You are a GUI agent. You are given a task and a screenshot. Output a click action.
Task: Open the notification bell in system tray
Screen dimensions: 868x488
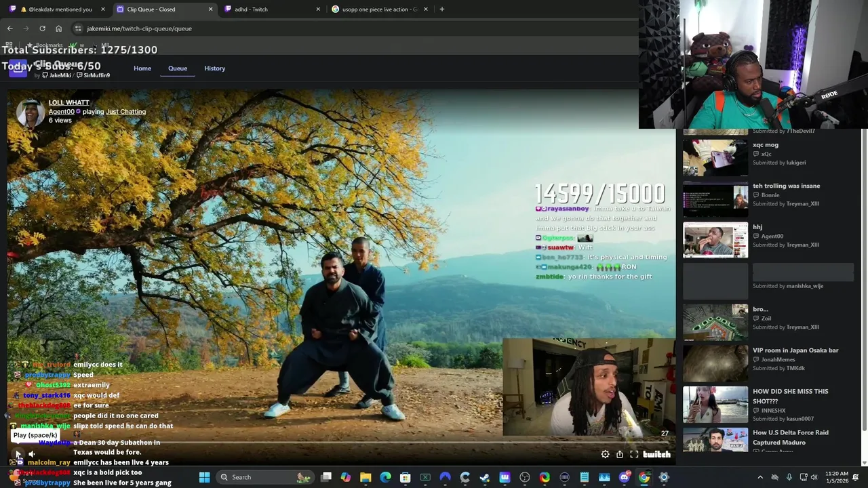(856, 477)
